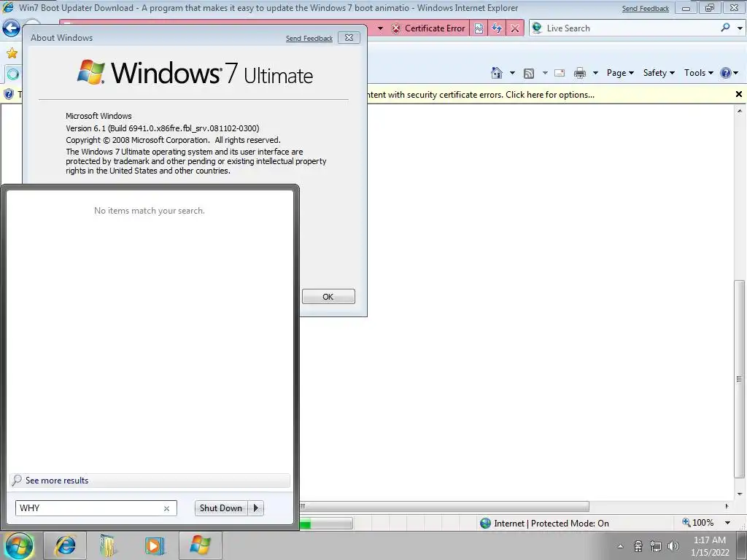
Task: Click the IE Back navigation arrow
Action: [x=10, y=28]
